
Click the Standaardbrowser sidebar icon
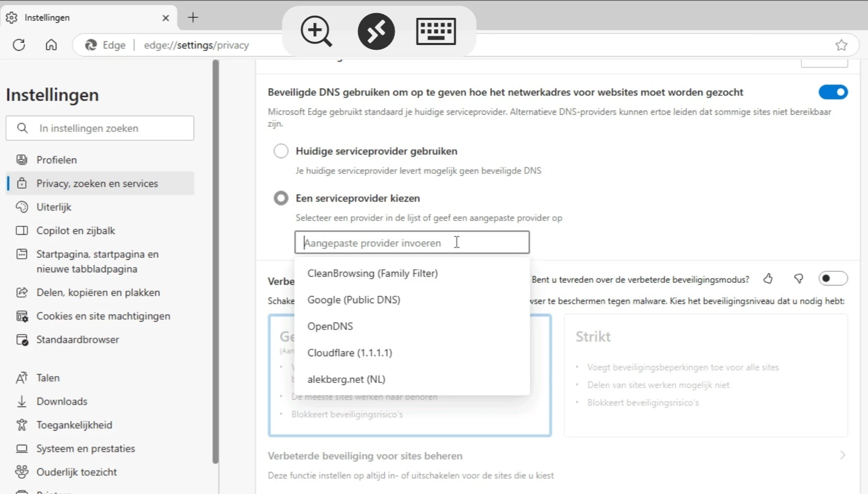tap(21, 339)
